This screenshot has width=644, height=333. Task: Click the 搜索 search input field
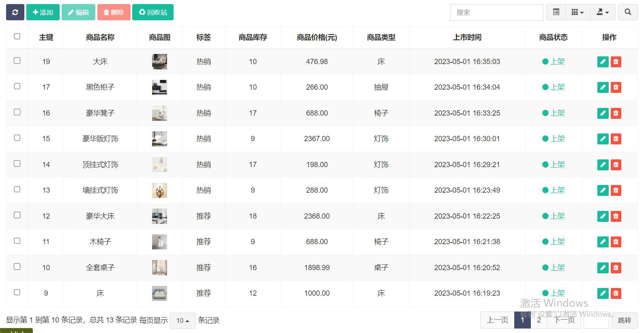coord(496,12)
